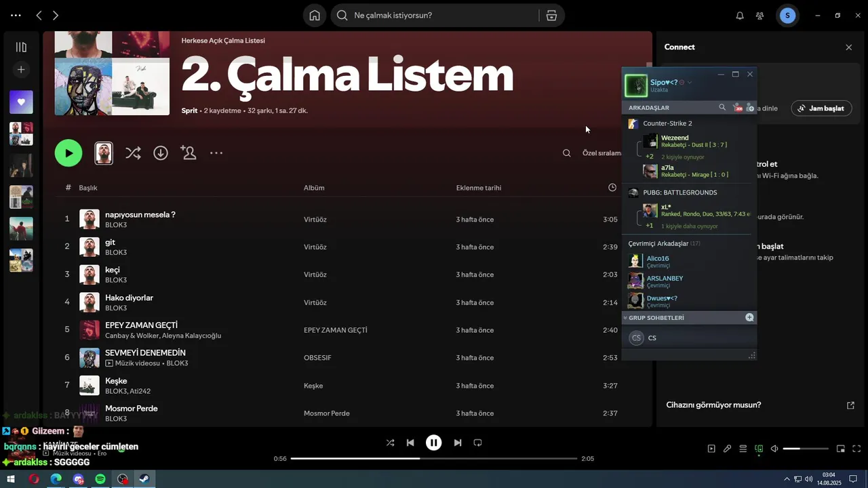Open Steam friend requests icon with red badge
The image size is (868, 488).
(738, 107)
